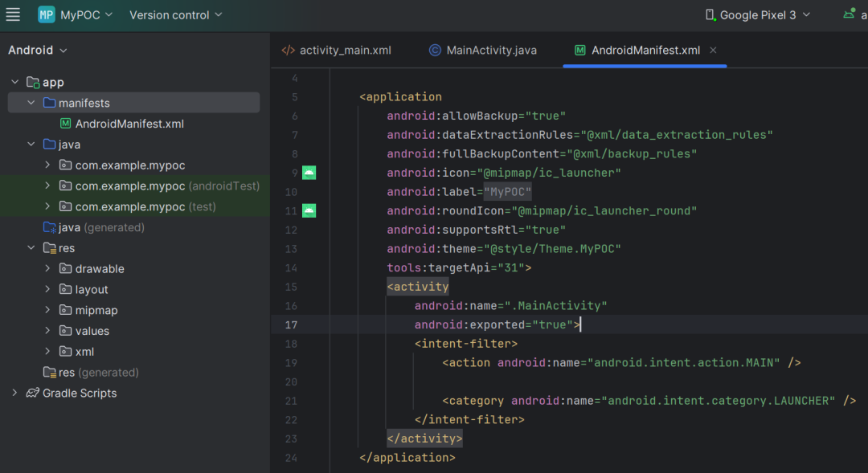Image resolution: width=868 pixels, height=473 pixels.
Task: Click the phone device icon beside Google Pixel 3
Action: [x=710, y=15]
